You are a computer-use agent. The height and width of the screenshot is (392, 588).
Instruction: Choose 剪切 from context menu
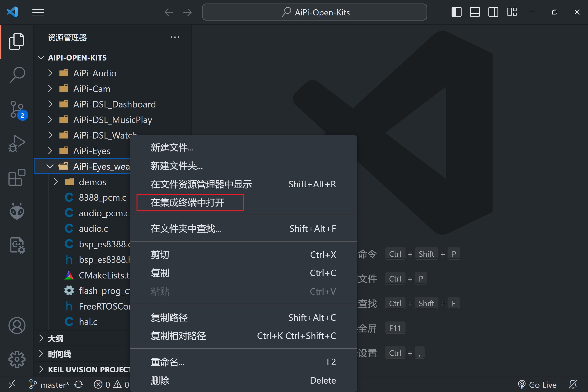click(x=243, y=255)
